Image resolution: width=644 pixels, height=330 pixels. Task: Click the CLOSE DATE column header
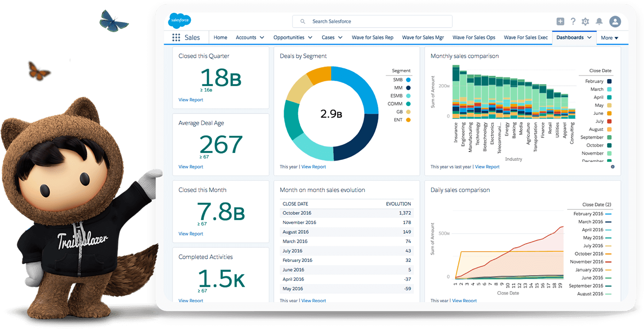tap(295, 204)
